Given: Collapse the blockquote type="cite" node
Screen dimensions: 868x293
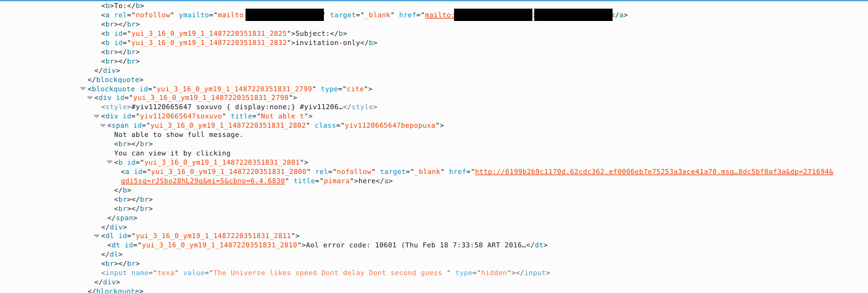Looking at the screenshot, I should (x=83, y=89).
